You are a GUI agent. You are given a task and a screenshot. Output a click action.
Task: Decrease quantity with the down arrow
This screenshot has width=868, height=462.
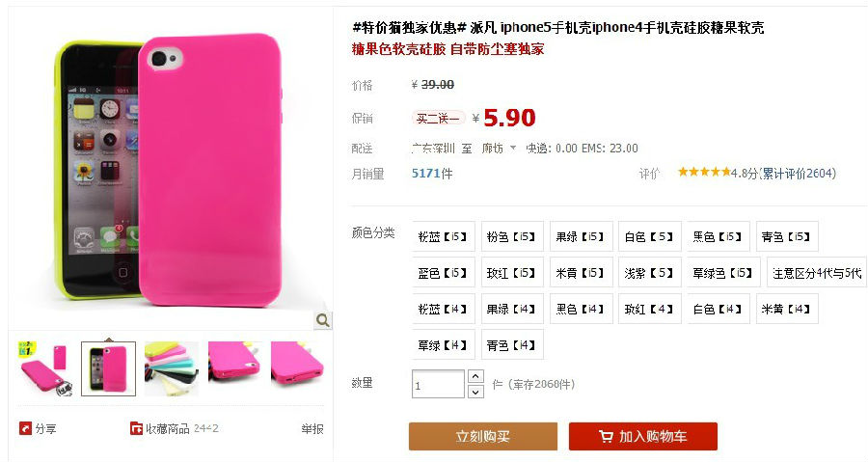[x=475, y=392]
